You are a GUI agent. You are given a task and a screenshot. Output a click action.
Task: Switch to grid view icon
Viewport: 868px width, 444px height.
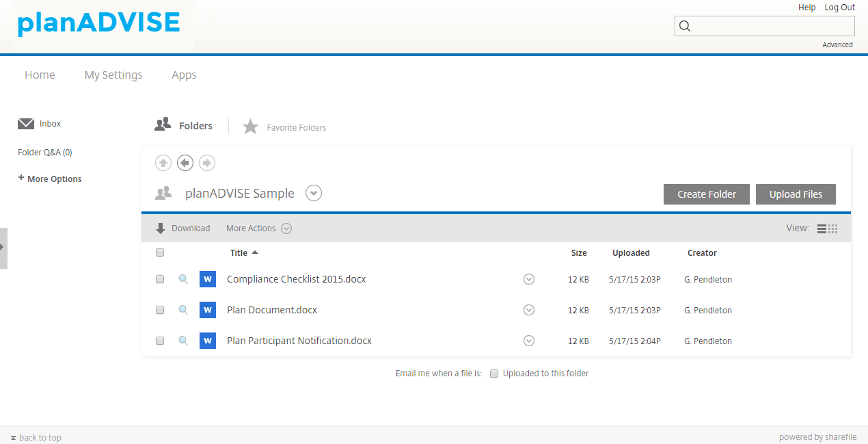[832, 228]
